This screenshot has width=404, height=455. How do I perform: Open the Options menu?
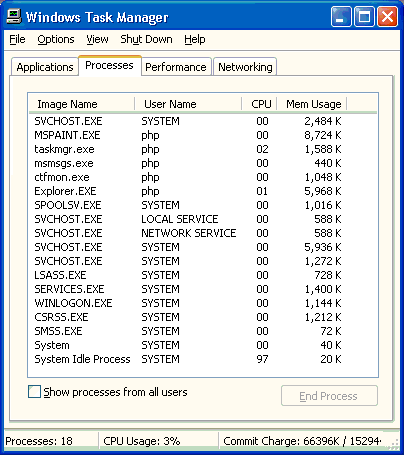click(x=56, y=39)
